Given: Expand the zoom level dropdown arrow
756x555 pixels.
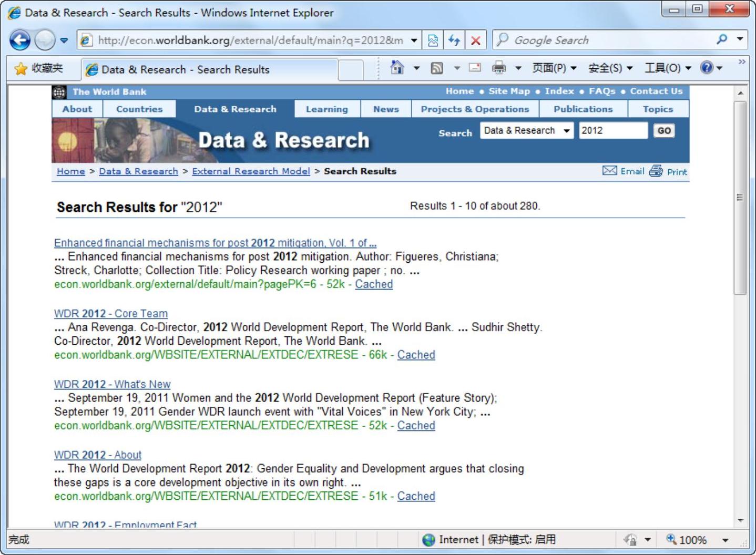Looking at the screenshot, I should (x=725, y=540).
